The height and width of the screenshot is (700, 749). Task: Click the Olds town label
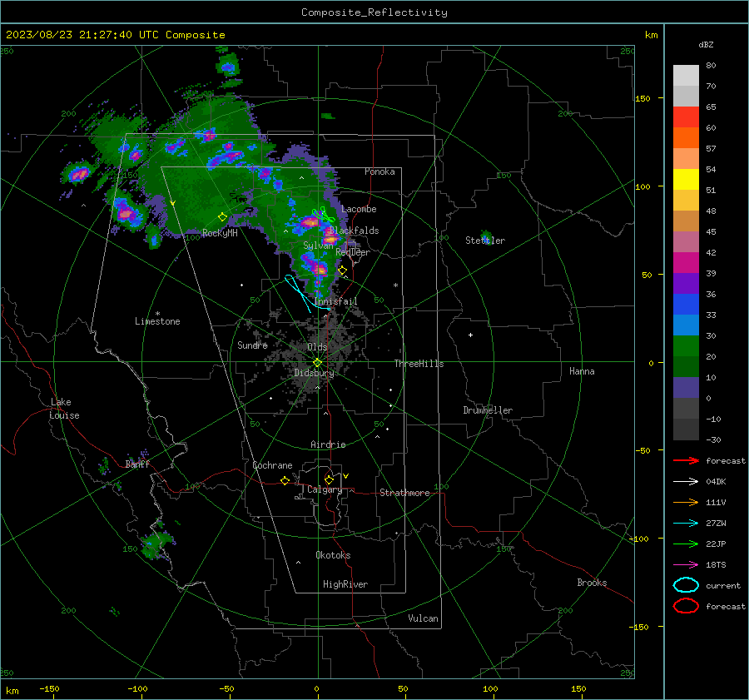click(317, 347)
